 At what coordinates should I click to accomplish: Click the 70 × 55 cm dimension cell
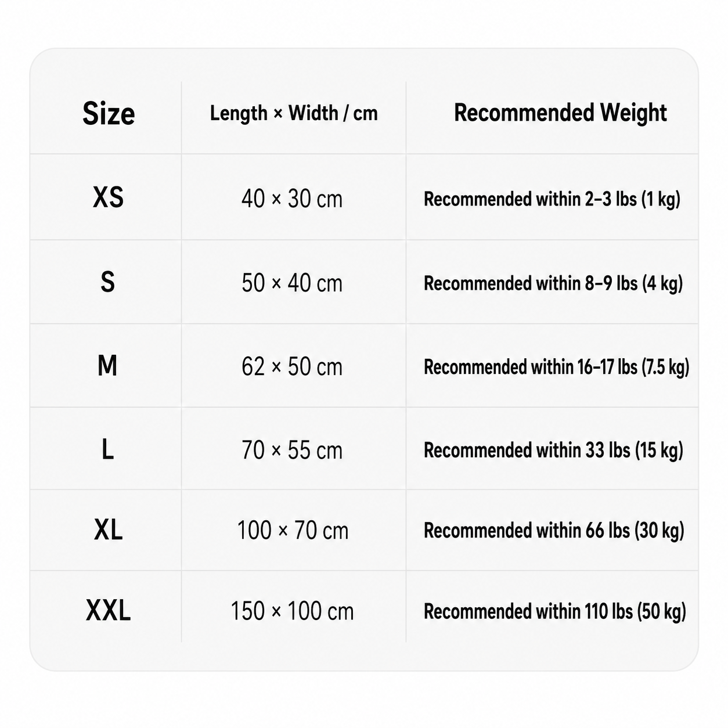pos(292,450)
